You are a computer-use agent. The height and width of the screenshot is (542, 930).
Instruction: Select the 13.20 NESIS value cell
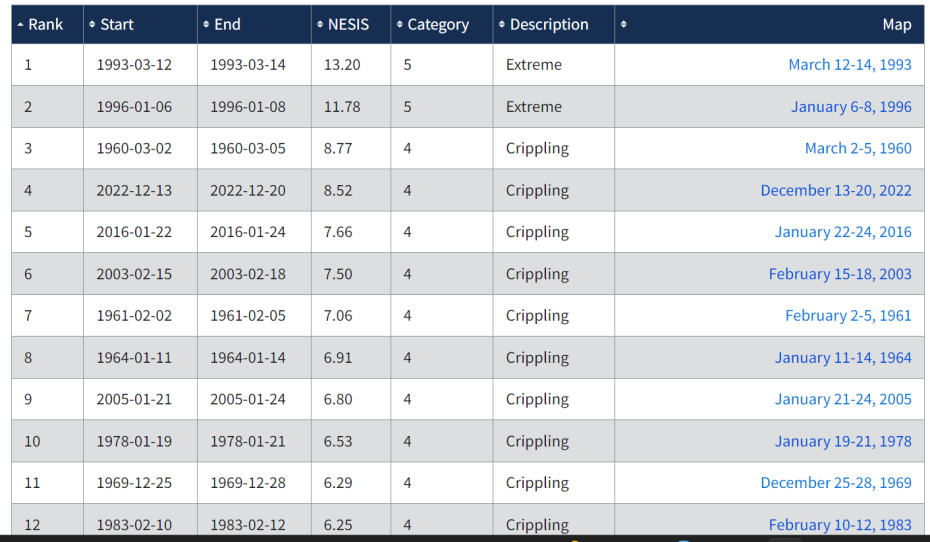pos(342,64)
